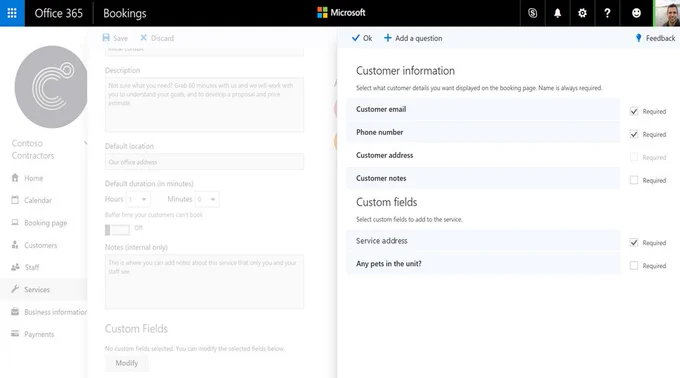Screen dimensions: 680x378
Task: Check Required for Any pets in the unit
Action: click(x=634, y=265)
